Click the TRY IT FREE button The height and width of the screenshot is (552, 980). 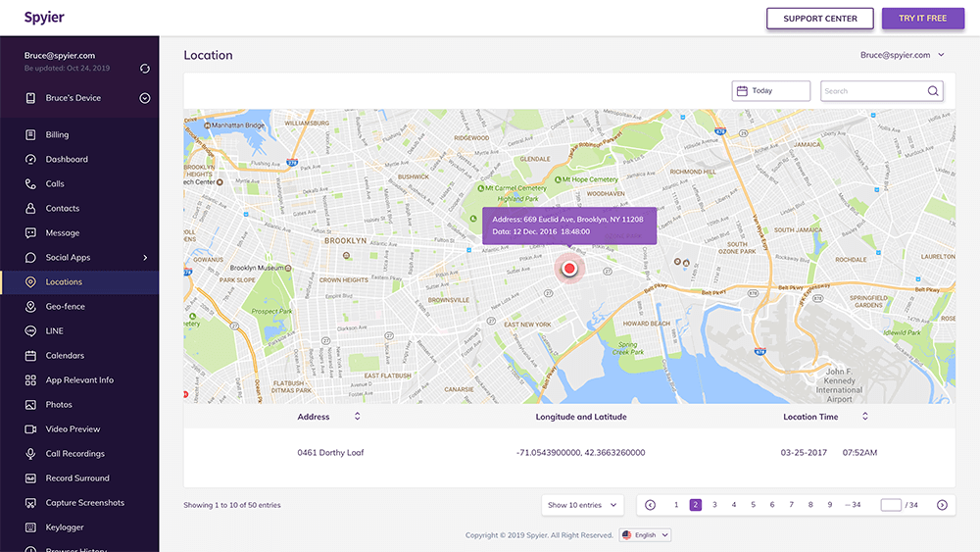click(x=922, y=18)
